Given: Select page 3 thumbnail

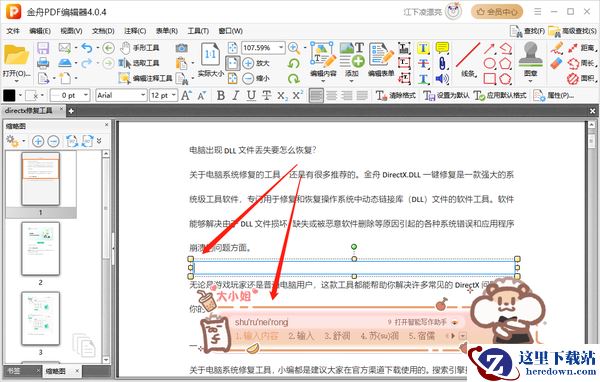Looking at the screenshot, I should click(x=41, y=318).
